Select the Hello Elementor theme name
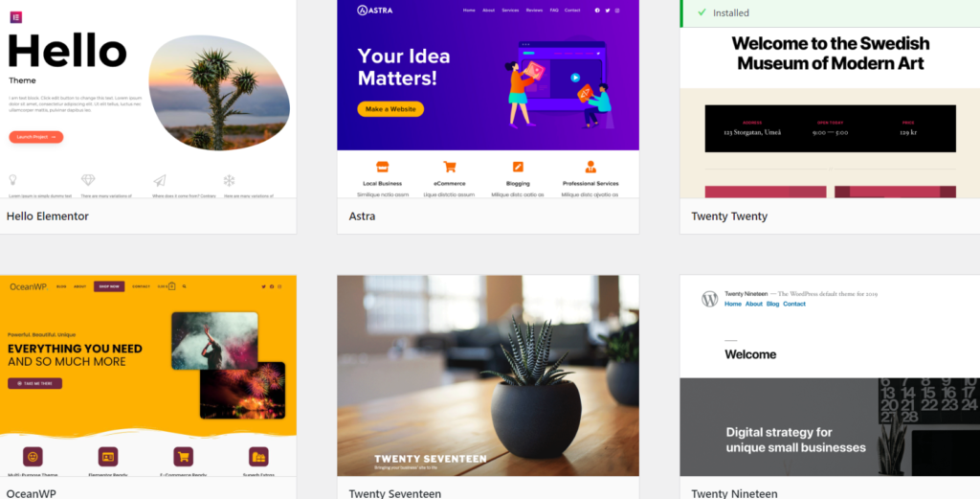980x499 pixels. tap(48, 216)
